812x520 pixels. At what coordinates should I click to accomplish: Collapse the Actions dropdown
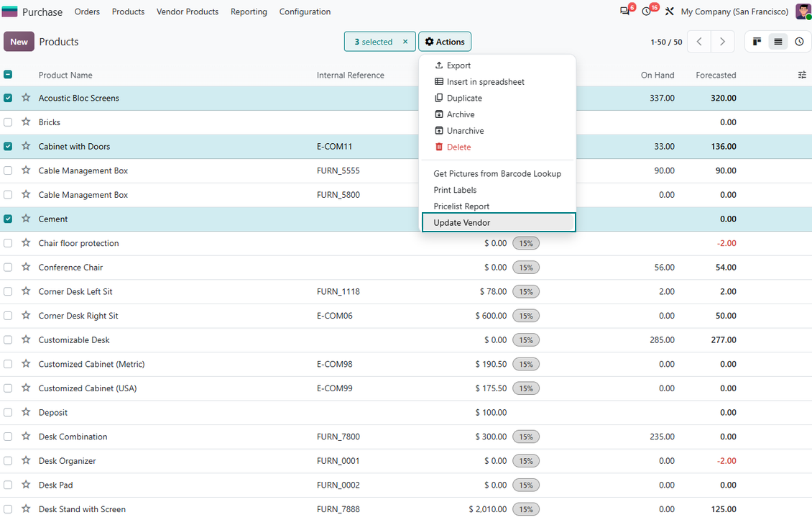[445, 42]
